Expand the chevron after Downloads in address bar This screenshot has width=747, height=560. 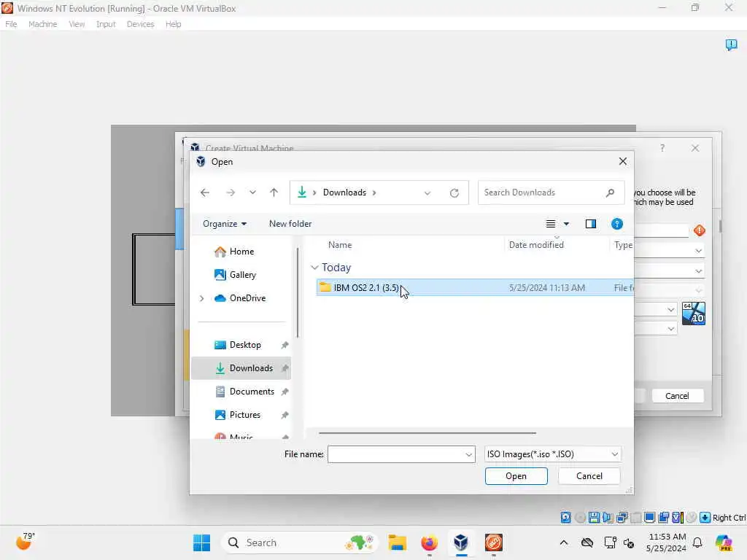click(374, 192)
